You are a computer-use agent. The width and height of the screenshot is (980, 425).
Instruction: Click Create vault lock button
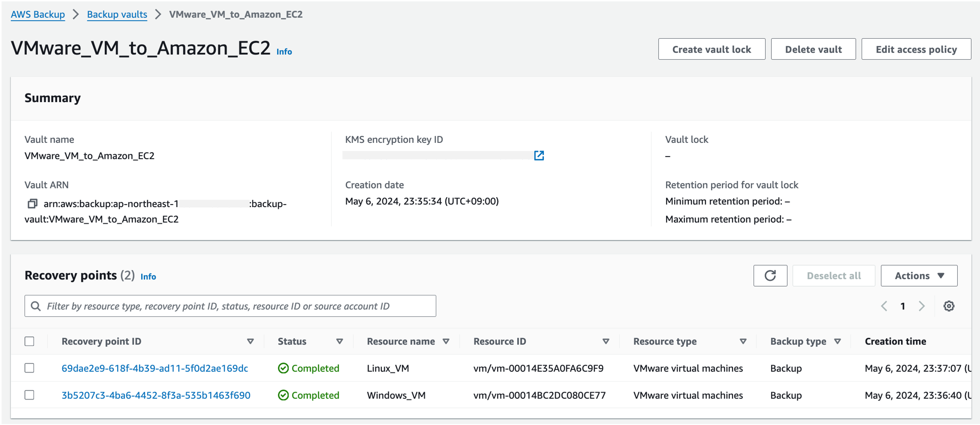pos(711,49)
